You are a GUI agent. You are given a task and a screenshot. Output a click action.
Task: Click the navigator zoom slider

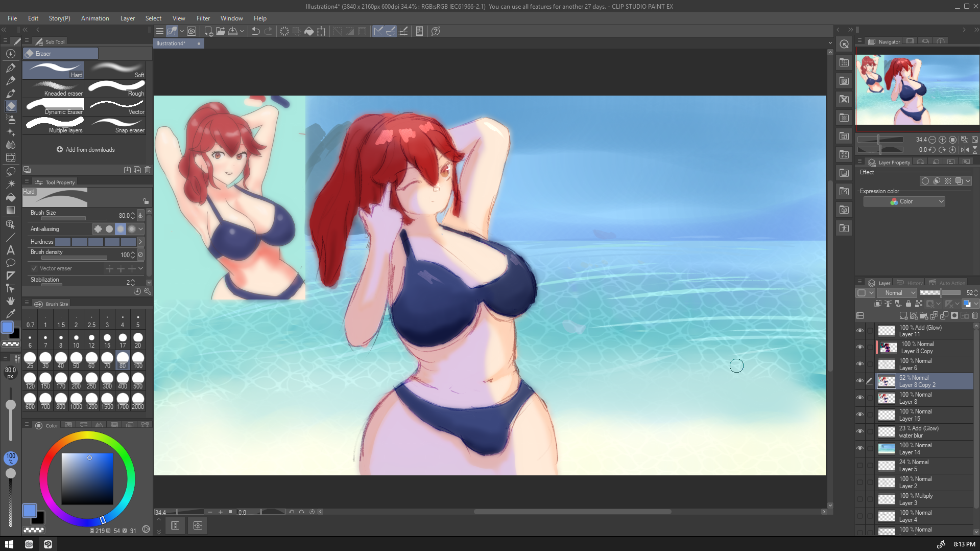coord(880,140)
